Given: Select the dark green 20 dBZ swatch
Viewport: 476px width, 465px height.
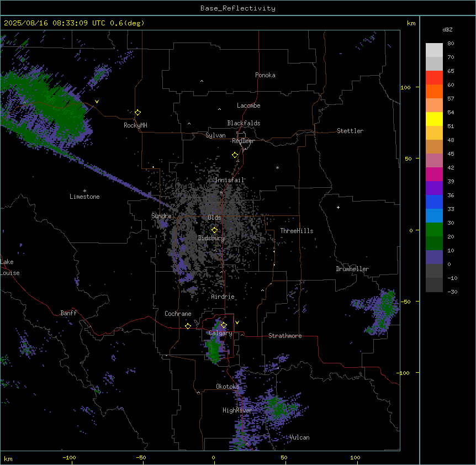Looking at the screenshot, I should tap(434, 243).
